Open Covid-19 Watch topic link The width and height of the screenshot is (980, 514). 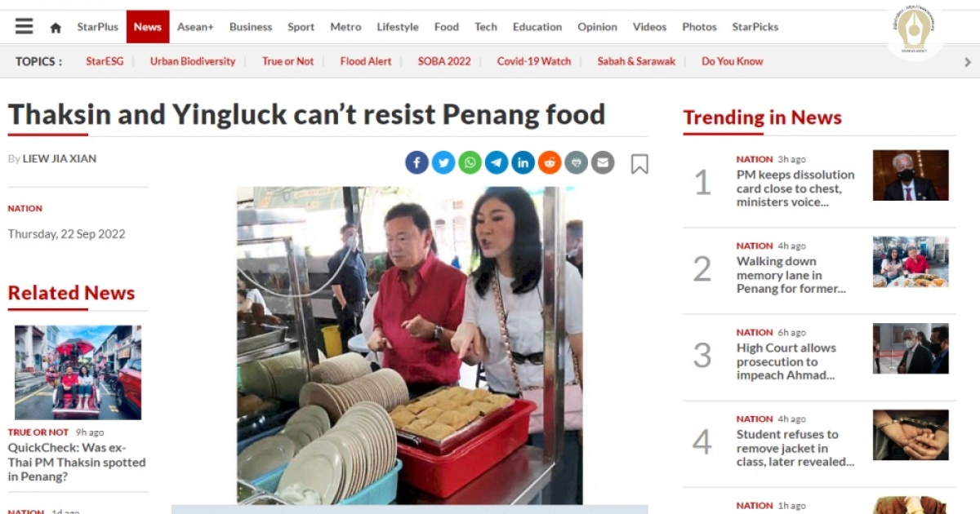534,61
